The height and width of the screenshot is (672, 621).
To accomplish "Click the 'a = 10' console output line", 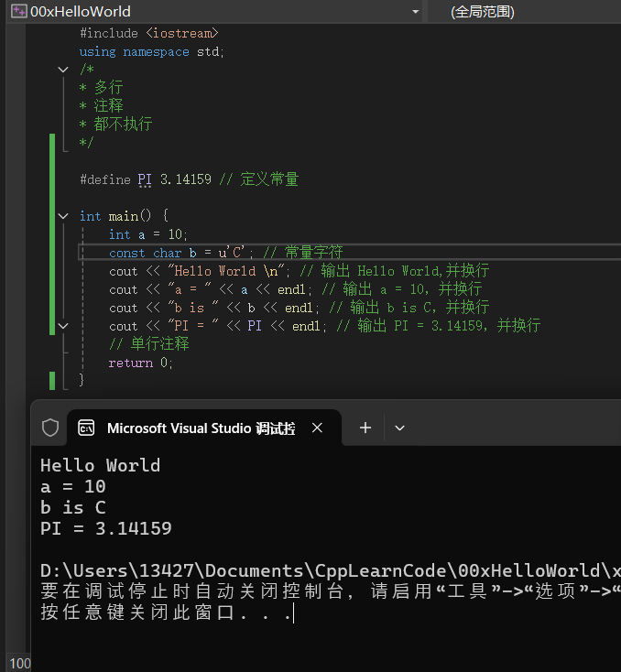I will 73,486.
